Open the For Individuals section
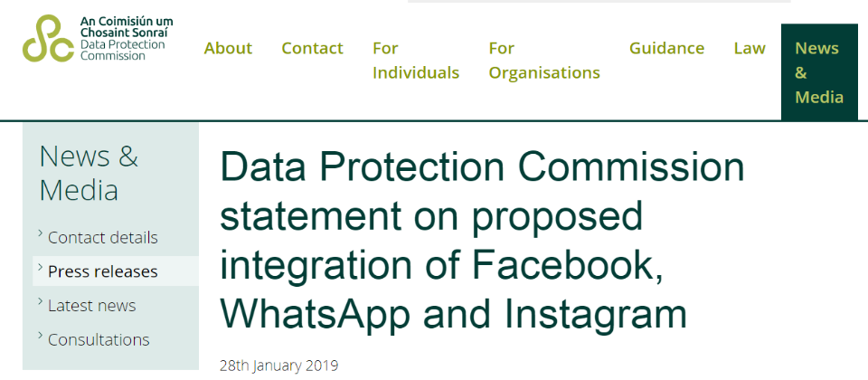The height and width of the screenshot is (380, 868). 416,61
